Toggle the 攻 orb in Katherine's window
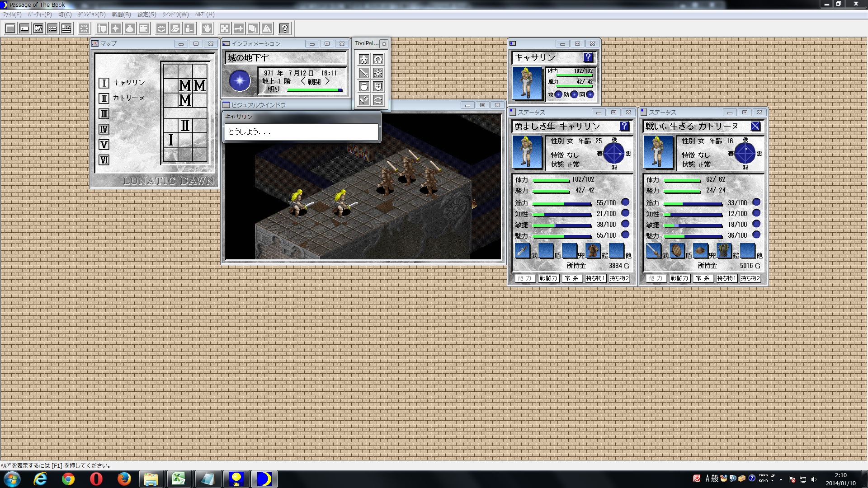 [558, 94]
